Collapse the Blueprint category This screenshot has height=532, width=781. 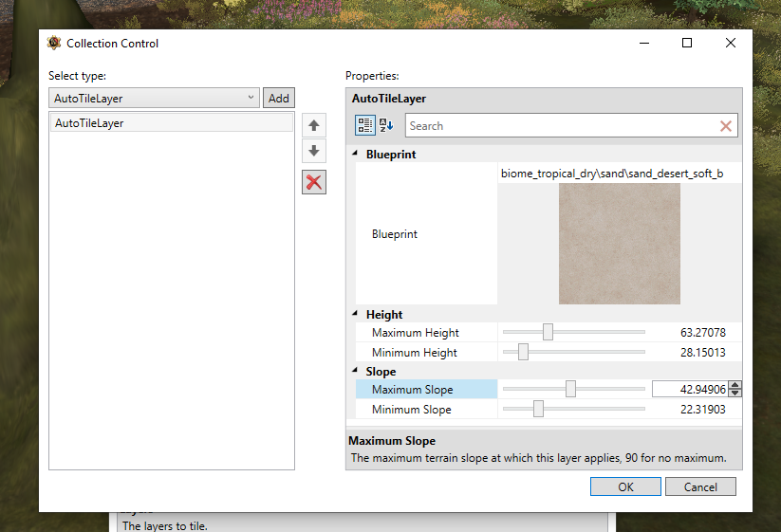(x=355, y=154)
